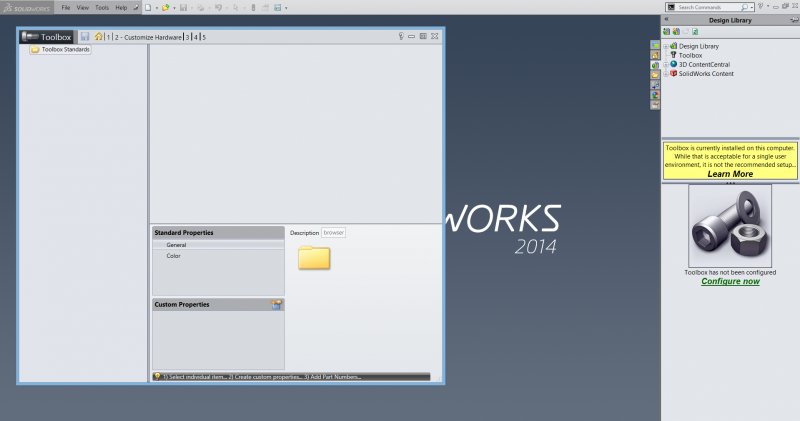This screenshot has height=421, width=800.
Task: Click the Configure now link
Action: point(730,281)
